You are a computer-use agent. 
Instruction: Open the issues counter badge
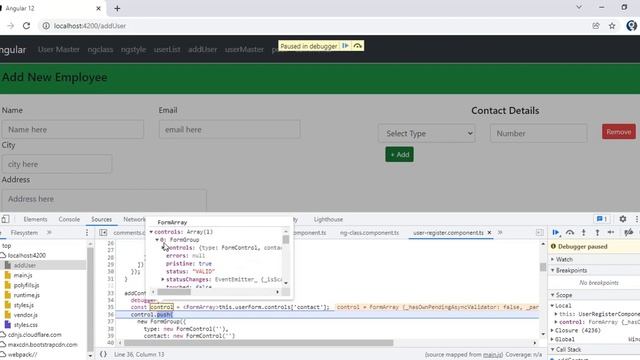(x=602, y=219)
